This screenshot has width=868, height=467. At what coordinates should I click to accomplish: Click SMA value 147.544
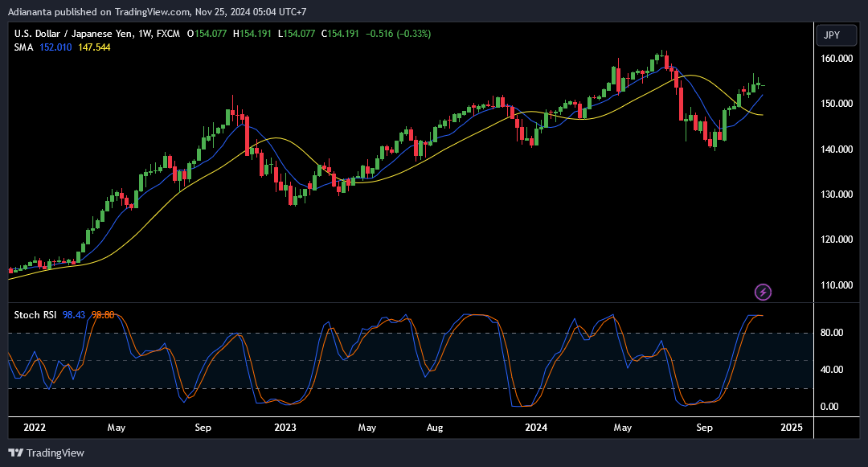click(x=94, y=47)
